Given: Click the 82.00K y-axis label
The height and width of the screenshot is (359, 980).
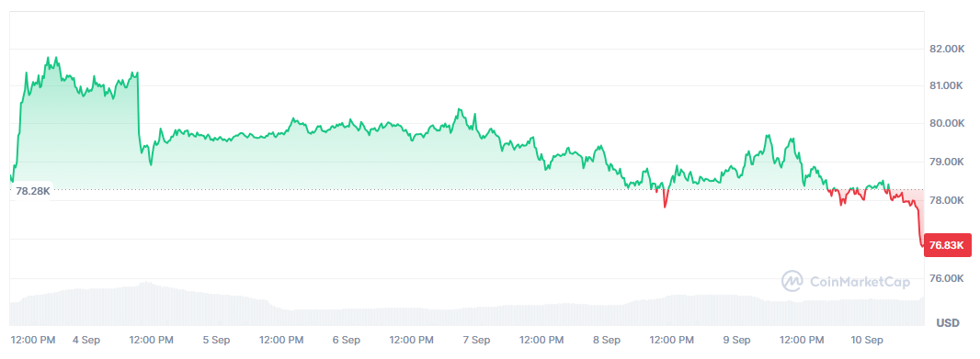Looking at the screenshot, I should 947,49.
